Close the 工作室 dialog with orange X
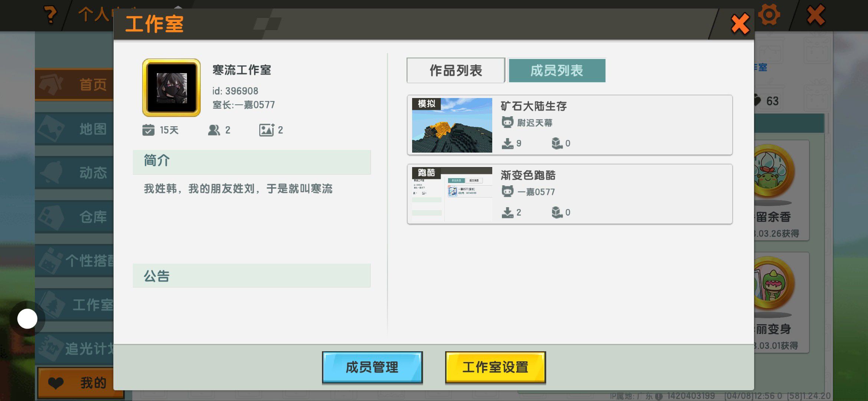The width and height of the screenshot is (868, 401). (x=740, y=25)
